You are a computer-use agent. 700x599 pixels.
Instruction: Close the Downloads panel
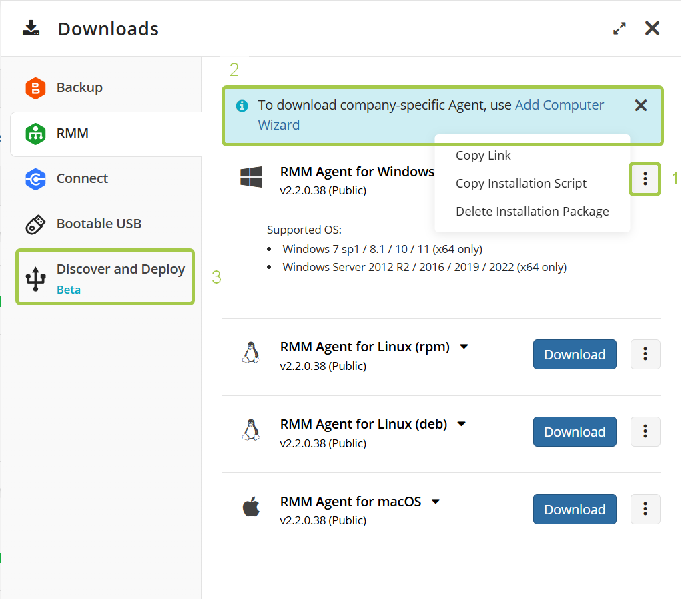point(652,28)
